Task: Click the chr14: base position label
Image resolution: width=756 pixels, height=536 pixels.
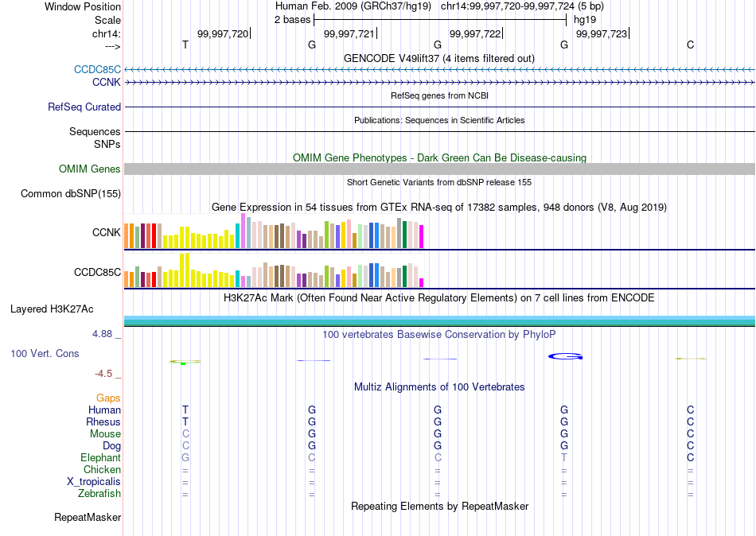Action: (106, 33)
